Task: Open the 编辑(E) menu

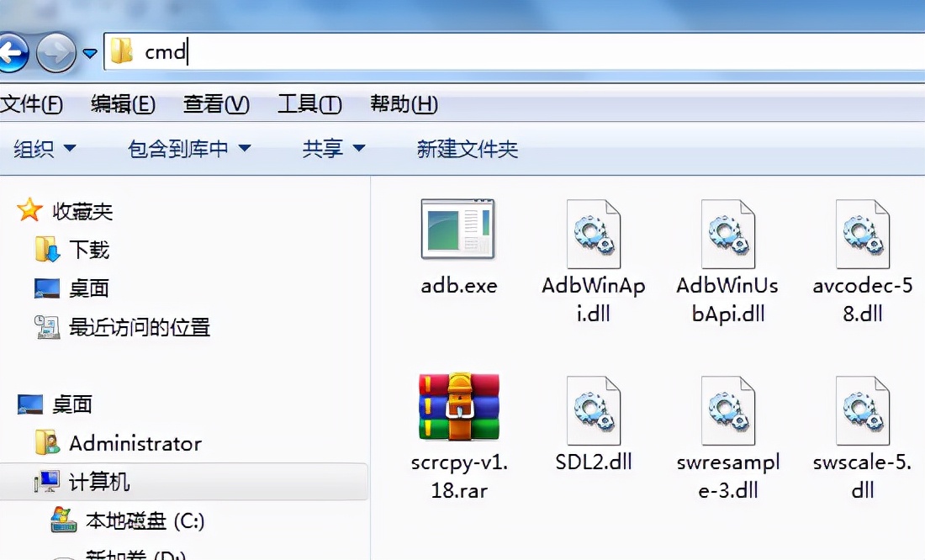Action: (x=123, y=104)
